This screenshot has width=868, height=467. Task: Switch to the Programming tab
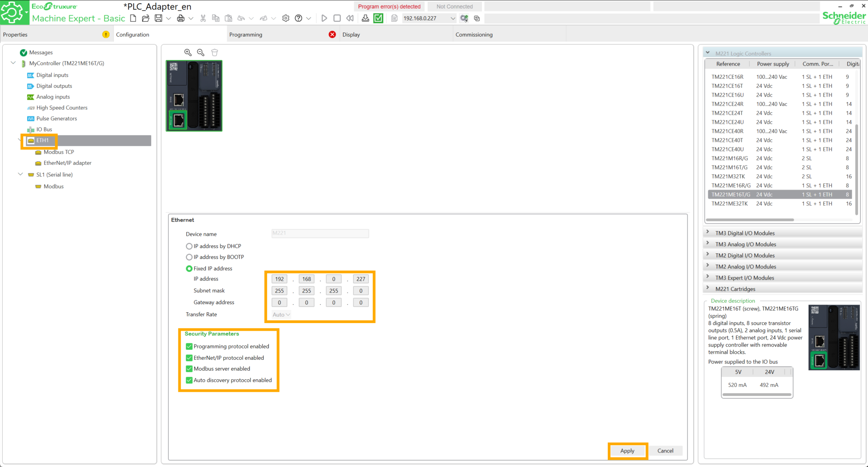pos(246,35)
